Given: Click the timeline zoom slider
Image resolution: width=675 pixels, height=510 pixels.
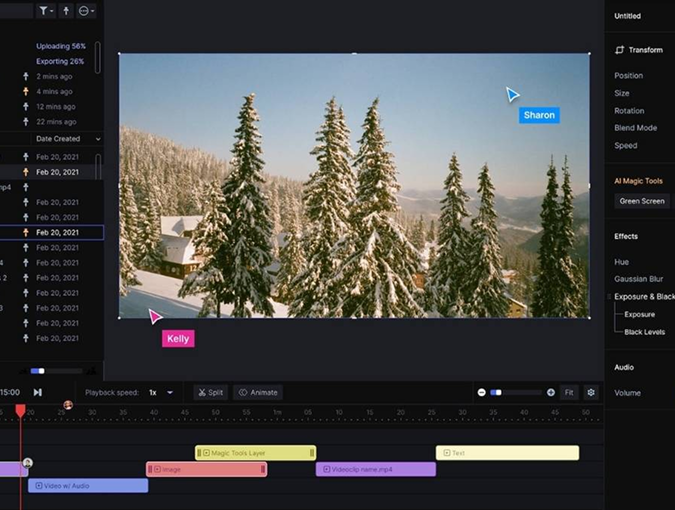Looking at the screenshot, I should [516, 392].
